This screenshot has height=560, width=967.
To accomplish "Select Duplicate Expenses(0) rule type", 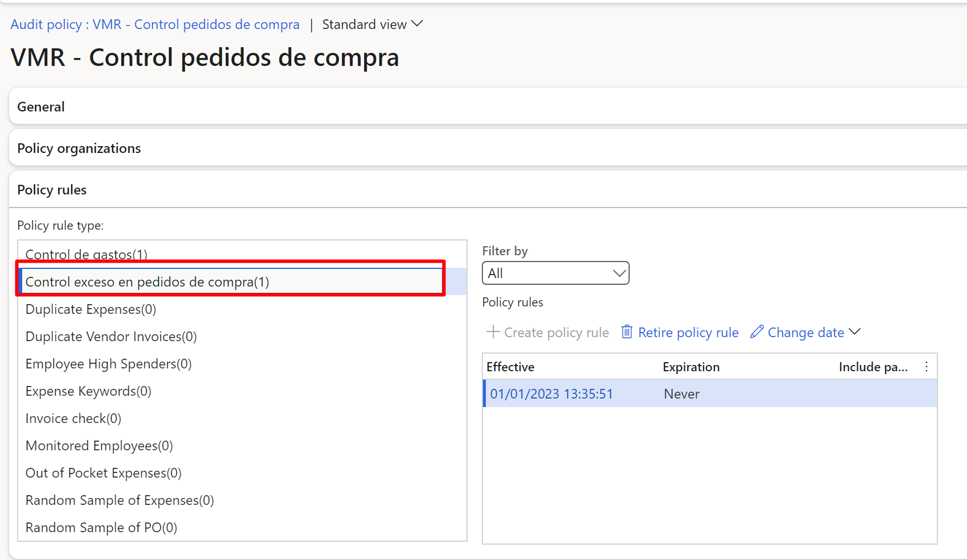I will 243,309.
